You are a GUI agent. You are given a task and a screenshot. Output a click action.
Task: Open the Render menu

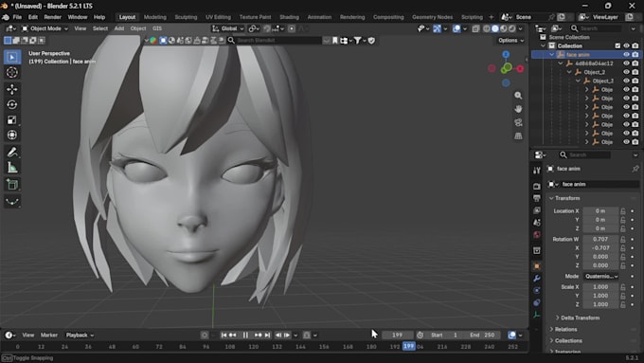[53, 17]
